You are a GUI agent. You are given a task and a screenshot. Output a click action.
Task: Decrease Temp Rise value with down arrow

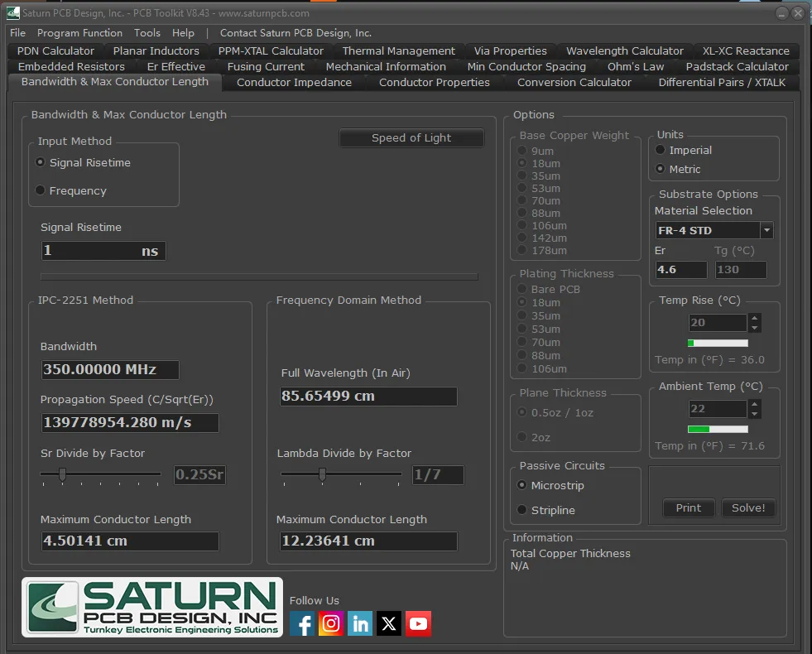755,328
